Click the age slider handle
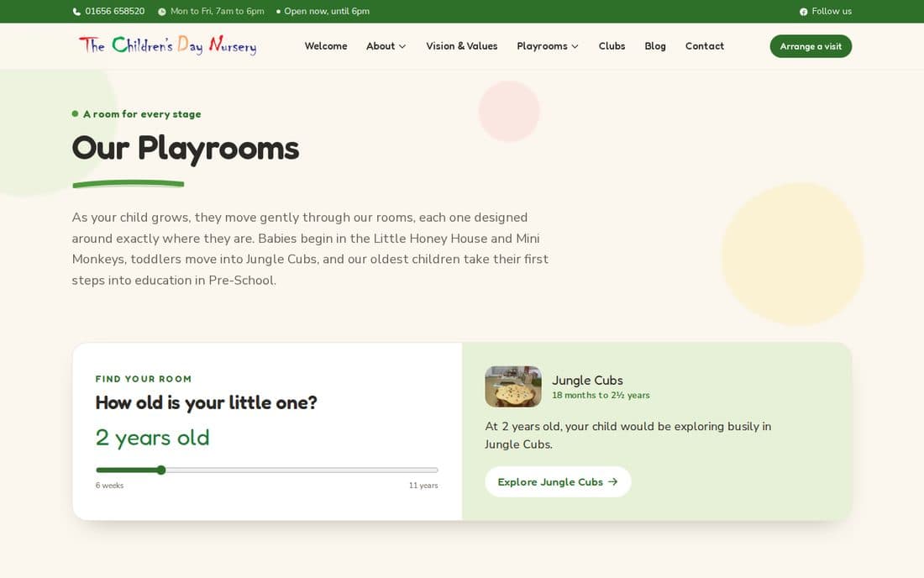The width and height of the screenshot is (924, 578). point(161,470)
